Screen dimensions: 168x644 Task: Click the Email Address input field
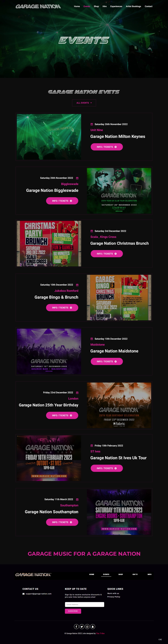click(x=84, y=604)
